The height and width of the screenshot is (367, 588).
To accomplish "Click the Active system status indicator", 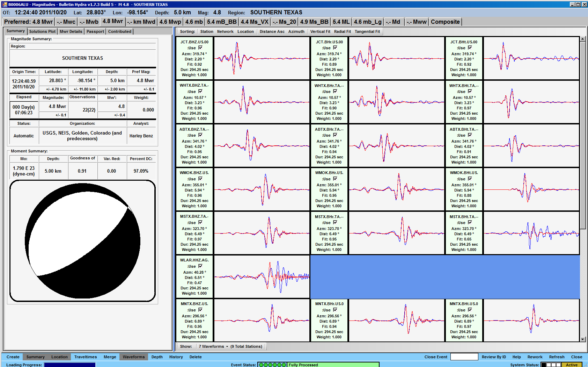I will pos(572,365).
